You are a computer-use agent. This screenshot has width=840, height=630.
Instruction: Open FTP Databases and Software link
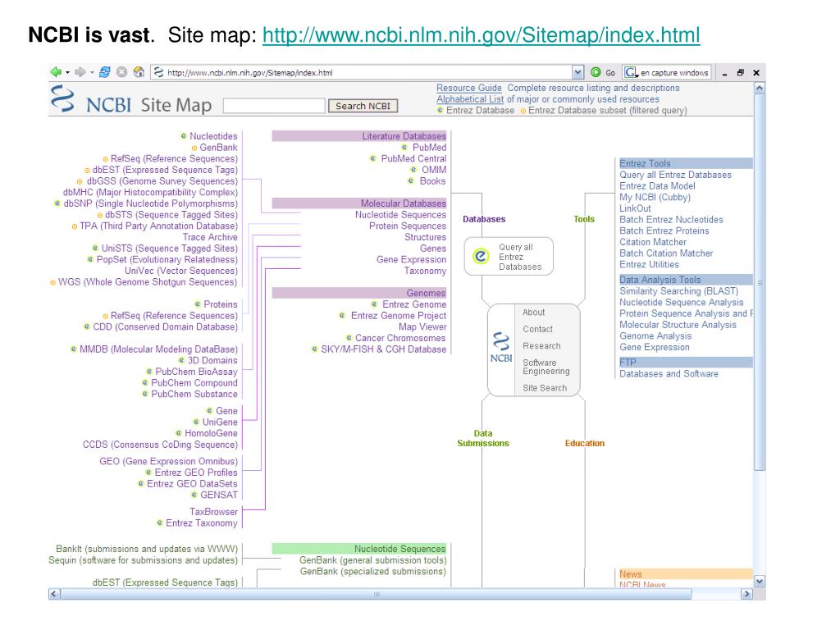click(x=669, y=374)
